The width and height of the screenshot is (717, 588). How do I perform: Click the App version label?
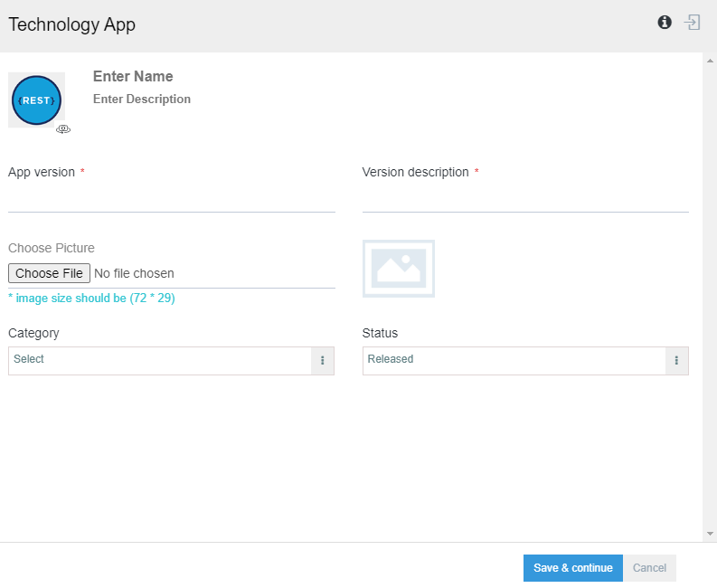click(x=42, y=173)
